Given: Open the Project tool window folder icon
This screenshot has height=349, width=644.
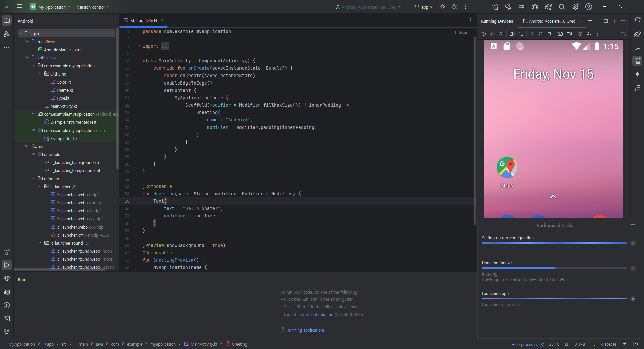Looking at the screenshot, I should pos(7,20).
